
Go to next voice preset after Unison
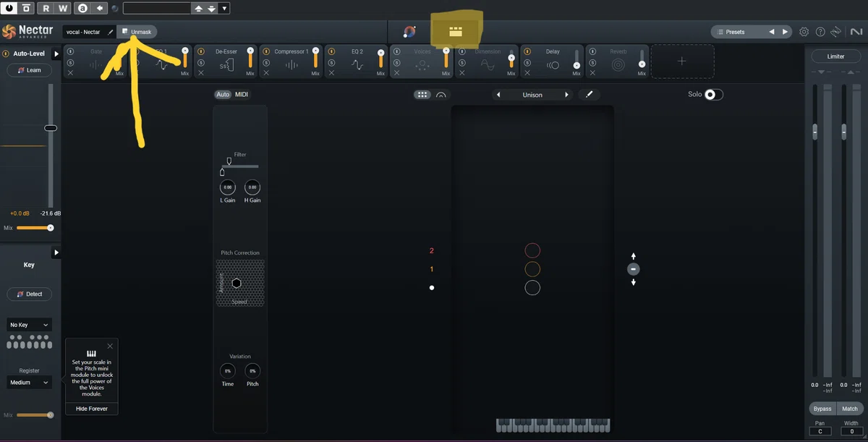[566, 95]
